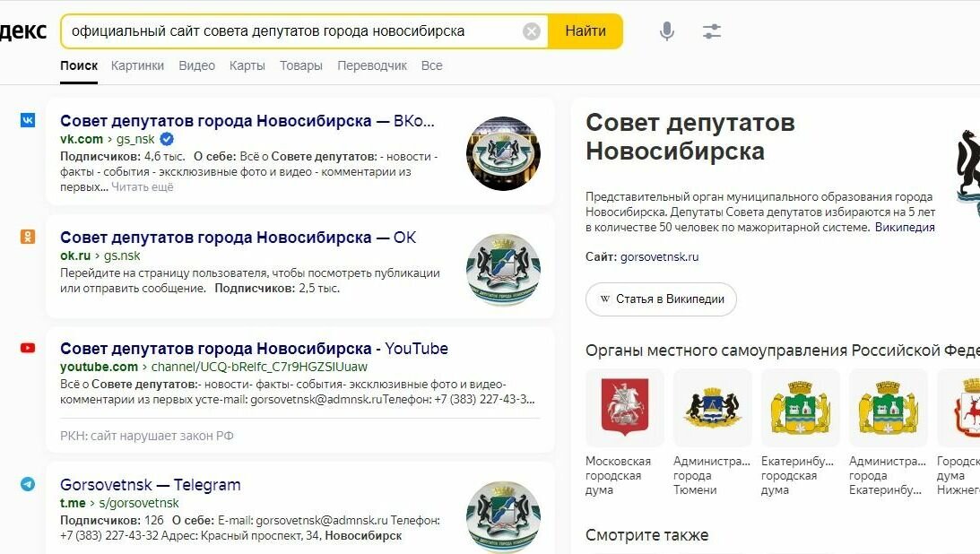Click the YouTube favicon beside the third result

(28, 348)
